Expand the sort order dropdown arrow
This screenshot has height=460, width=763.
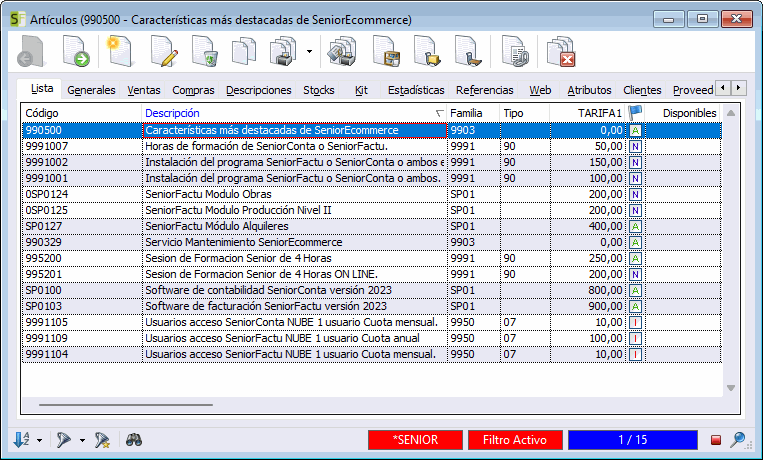[x=39, y=441]
